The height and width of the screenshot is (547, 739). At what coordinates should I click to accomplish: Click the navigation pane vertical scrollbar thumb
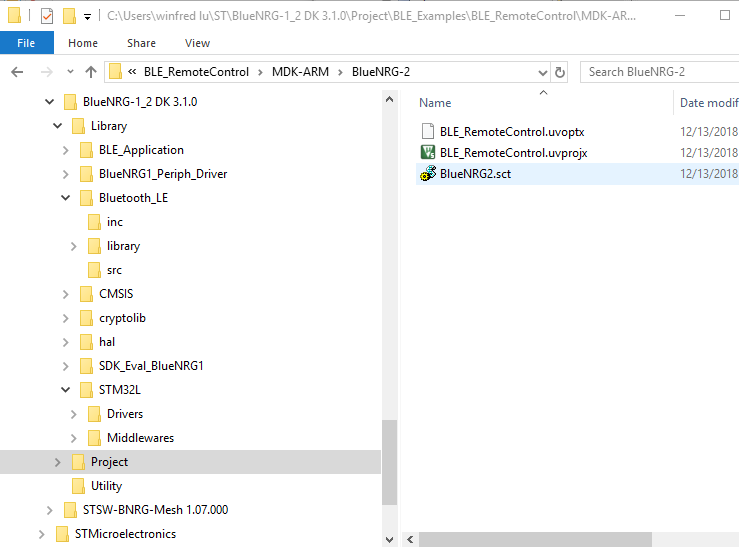coord(389,462)
